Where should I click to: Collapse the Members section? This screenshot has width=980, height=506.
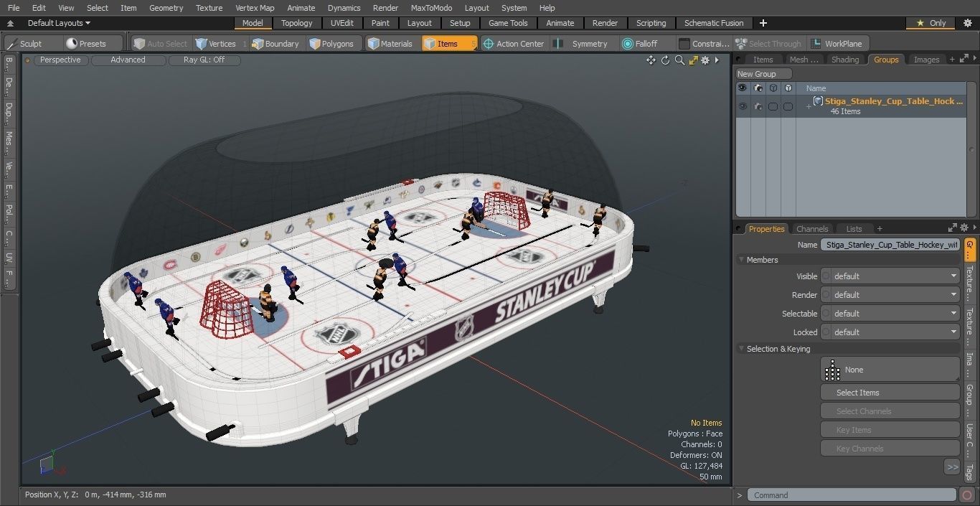tap(741, 260)
